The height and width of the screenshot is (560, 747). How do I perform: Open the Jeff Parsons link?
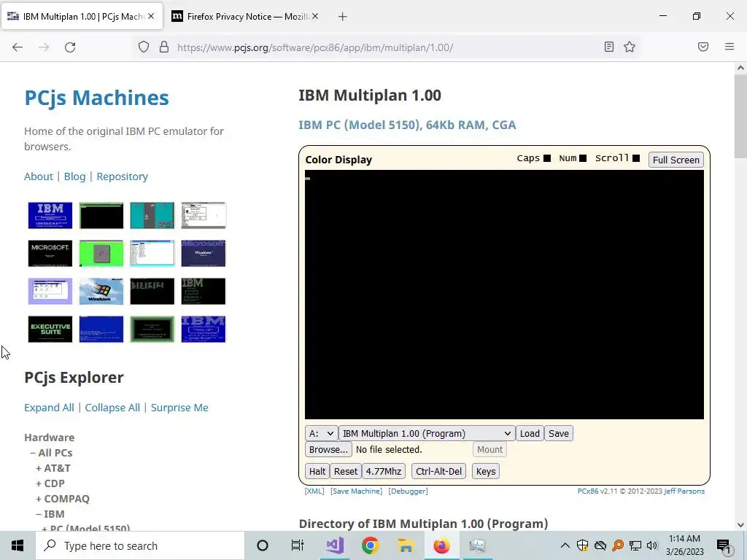tap(684, 491)
